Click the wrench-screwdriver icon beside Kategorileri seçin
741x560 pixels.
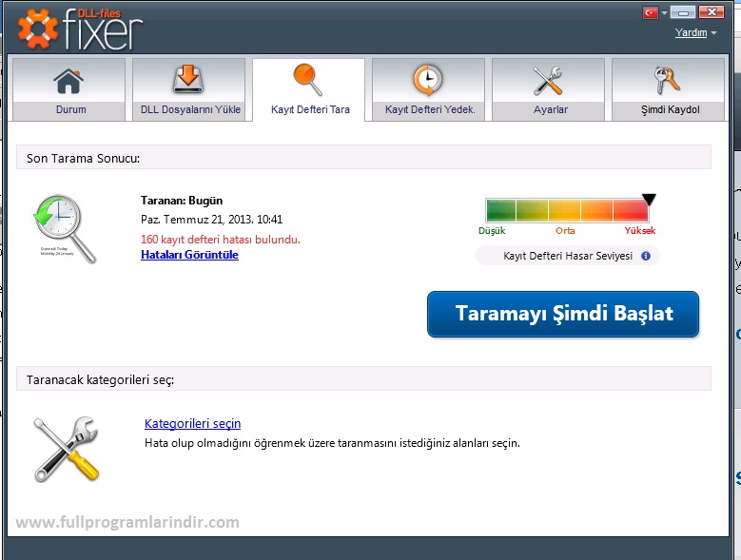coord(65,448)
